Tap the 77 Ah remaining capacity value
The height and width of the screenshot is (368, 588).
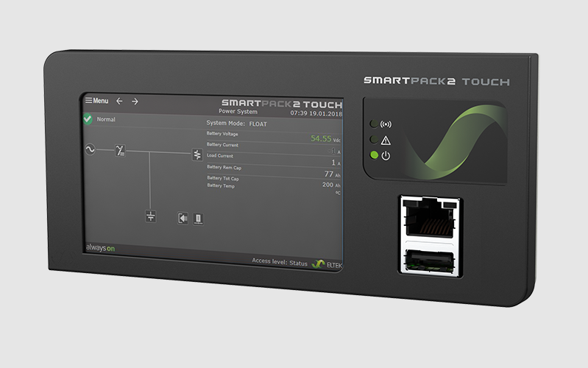332,174
